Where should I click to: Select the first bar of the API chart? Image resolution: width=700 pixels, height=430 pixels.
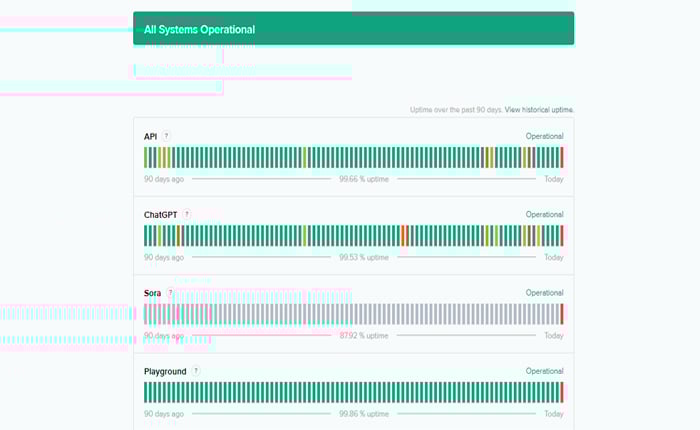click(146, 157)
